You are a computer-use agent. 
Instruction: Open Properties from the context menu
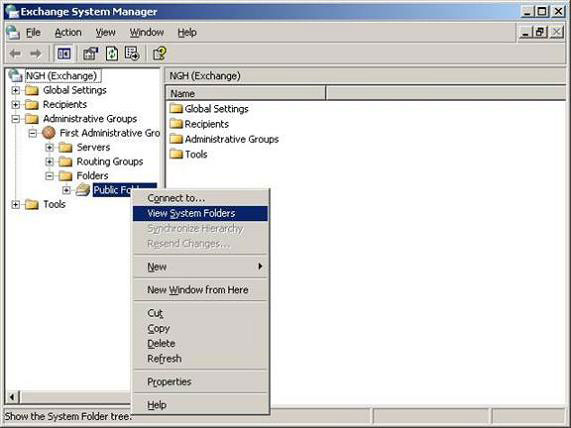coord(200,382)
